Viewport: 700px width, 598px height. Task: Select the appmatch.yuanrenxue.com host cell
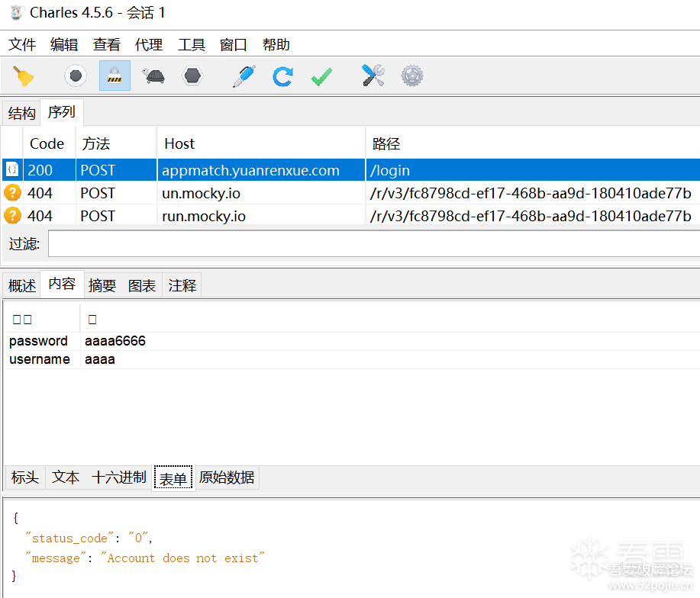tap(261, 170)
